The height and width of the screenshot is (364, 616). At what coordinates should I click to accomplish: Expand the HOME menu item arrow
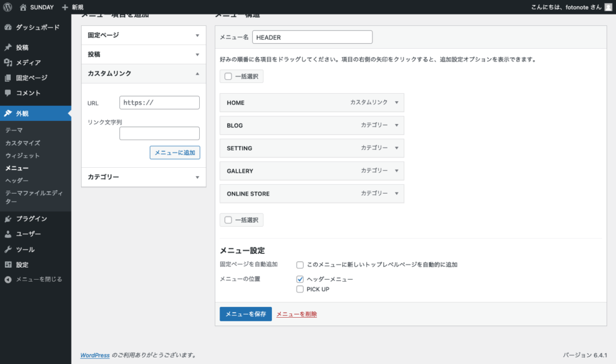[x=396, y=103]
